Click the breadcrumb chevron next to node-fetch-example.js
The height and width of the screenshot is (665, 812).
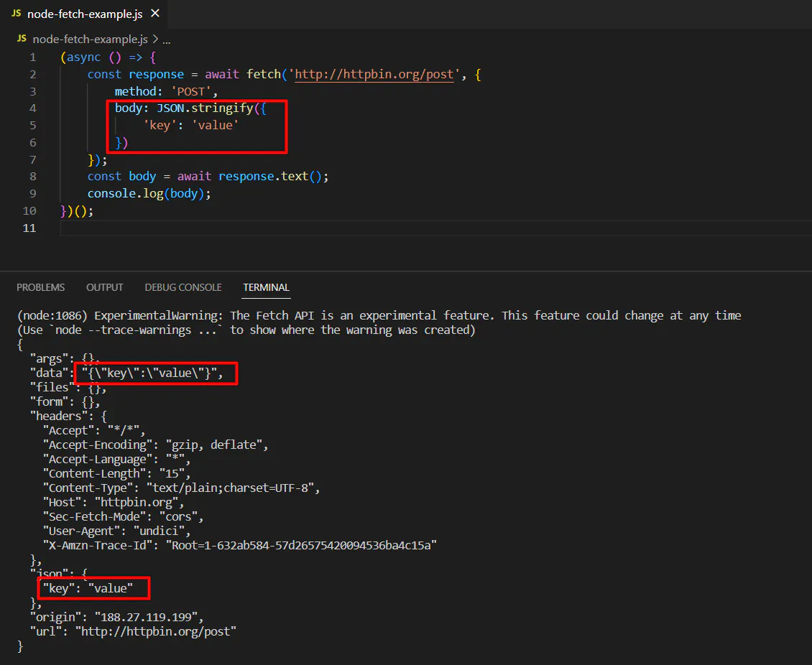pos(156,39)
